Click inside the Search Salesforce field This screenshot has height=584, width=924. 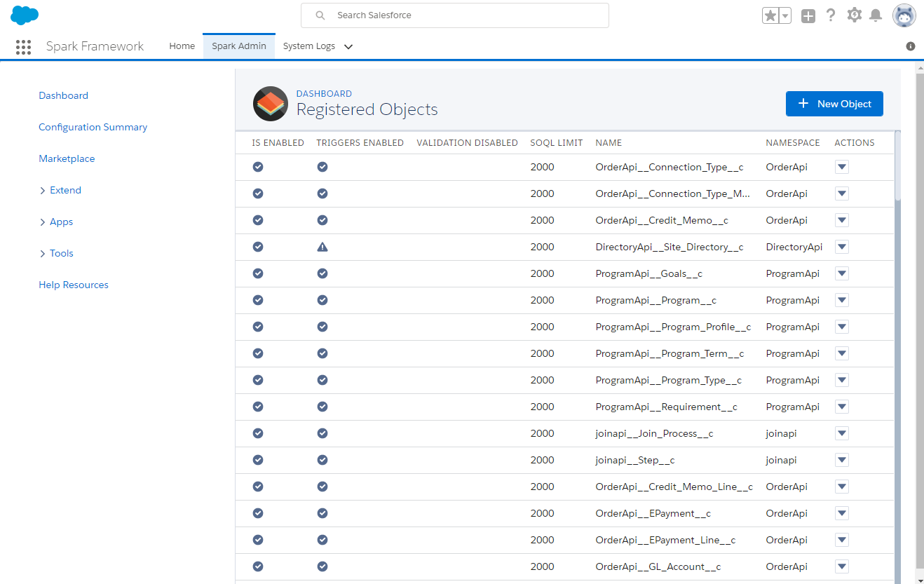pos(454,15)
